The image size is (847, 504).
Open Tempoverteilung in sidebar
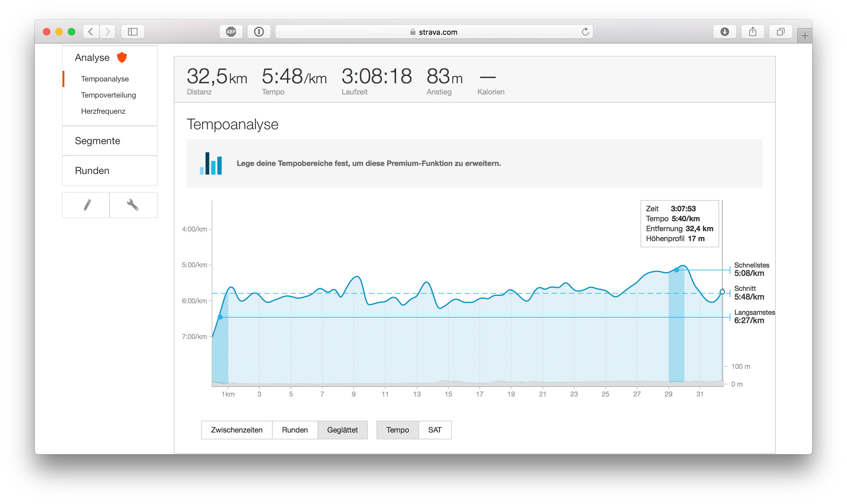[109, 95]
